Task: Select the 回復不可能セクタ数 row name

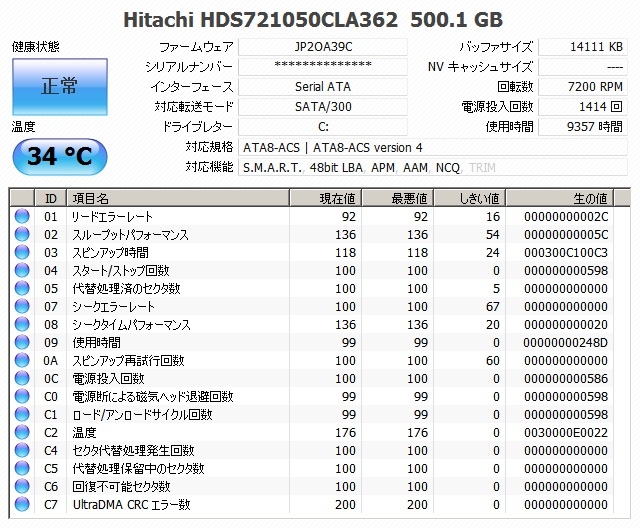Action: point(121,486)
